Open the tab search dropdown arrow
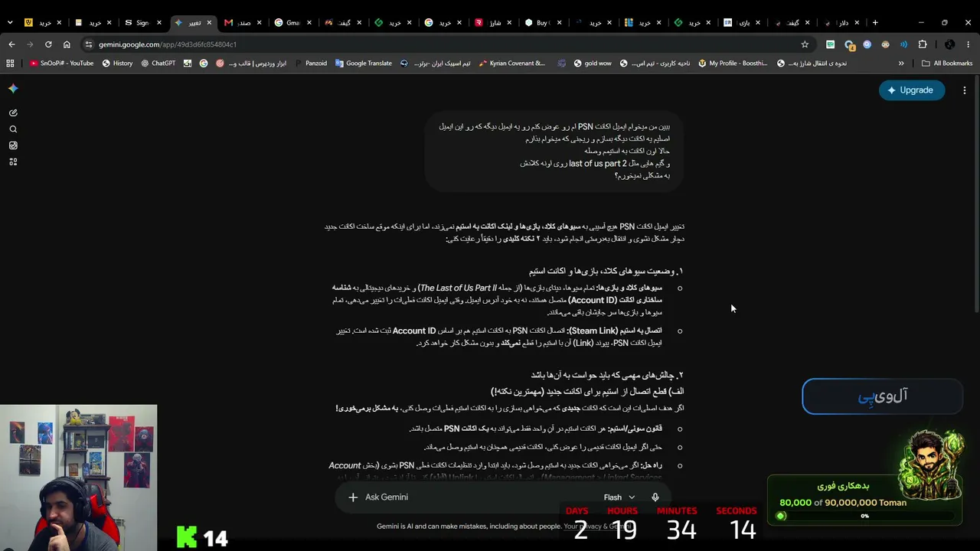 tap(10, 23)
